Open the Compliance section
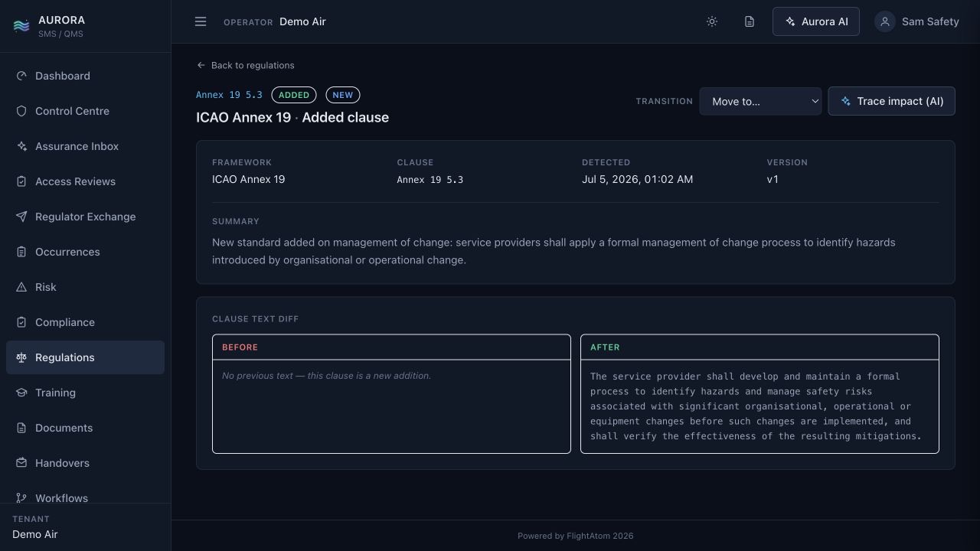The width and height of the screenshot is (980, 551). [x=85, y=322]
